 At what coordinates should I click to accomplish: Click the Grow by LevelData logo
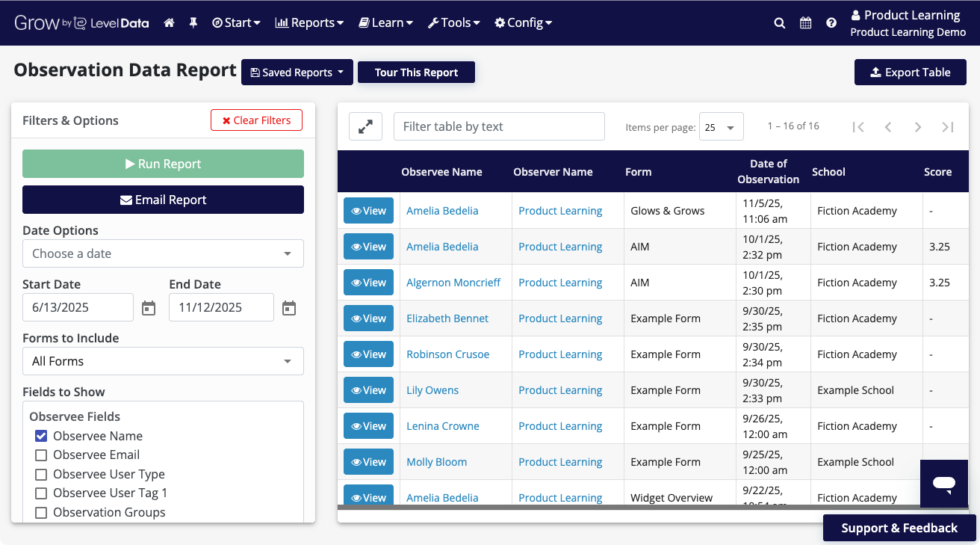pos(81,23)
